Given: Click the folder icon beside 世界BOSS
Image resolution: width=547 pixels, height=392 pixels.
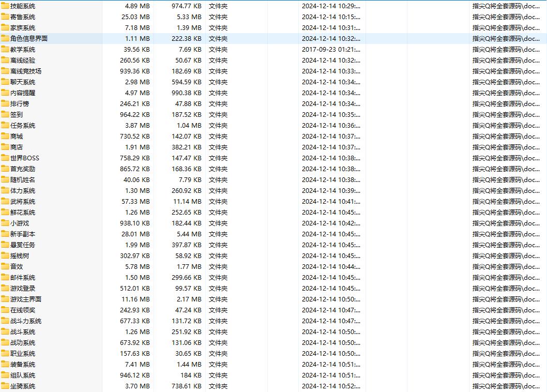Looking at the screenshot, I should coord(5,158).
